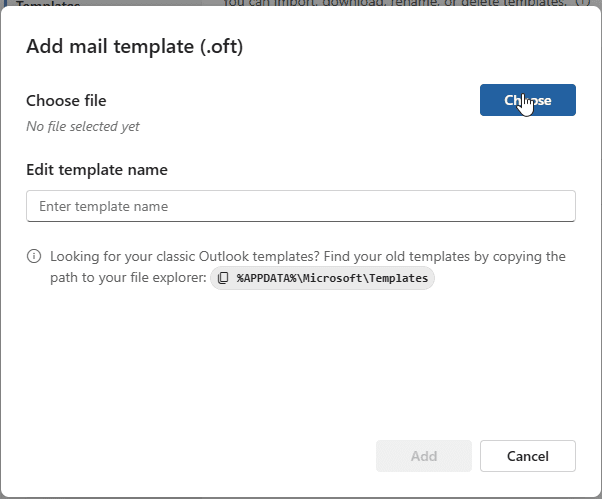Click the info icon at the top-right corner
The width and height of the screenshot is (602, 499).
[582, 3]
